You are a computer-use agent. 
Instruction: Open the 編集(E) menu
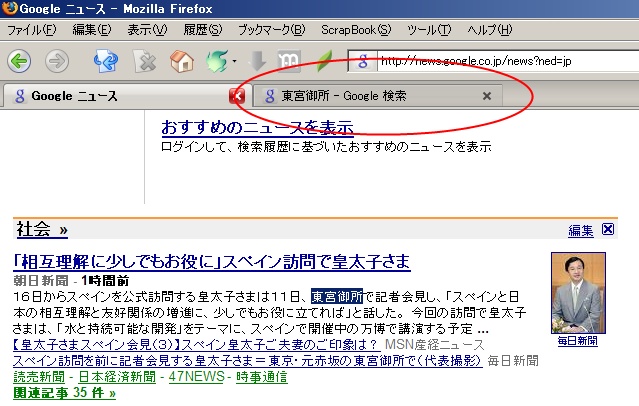[x=92, y=30]
